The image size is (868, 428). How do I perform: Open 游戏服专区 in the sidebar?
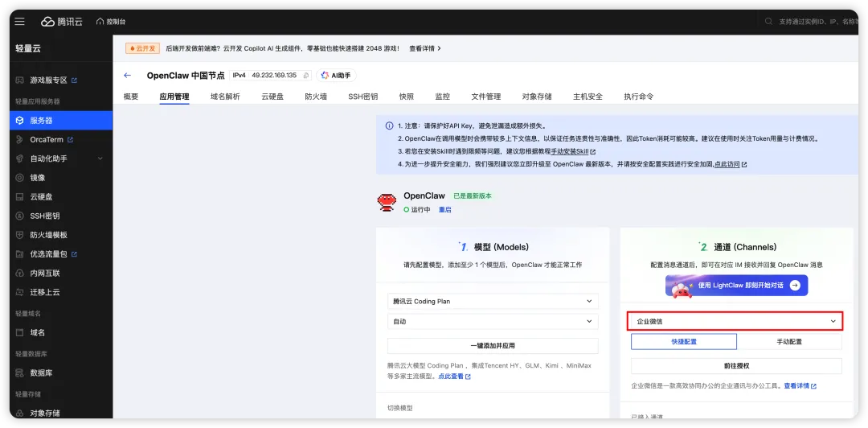tap(49, 80)
